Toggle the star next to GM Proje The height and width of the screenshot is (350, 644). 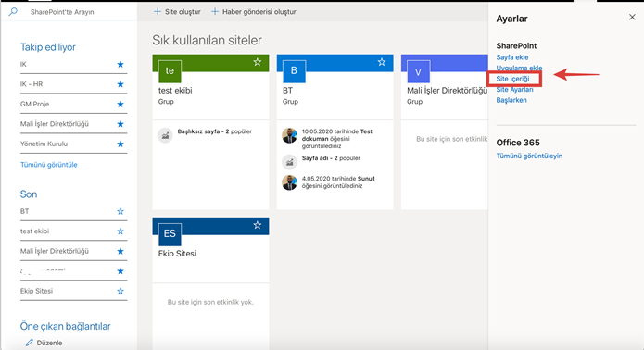click(120, 105)
